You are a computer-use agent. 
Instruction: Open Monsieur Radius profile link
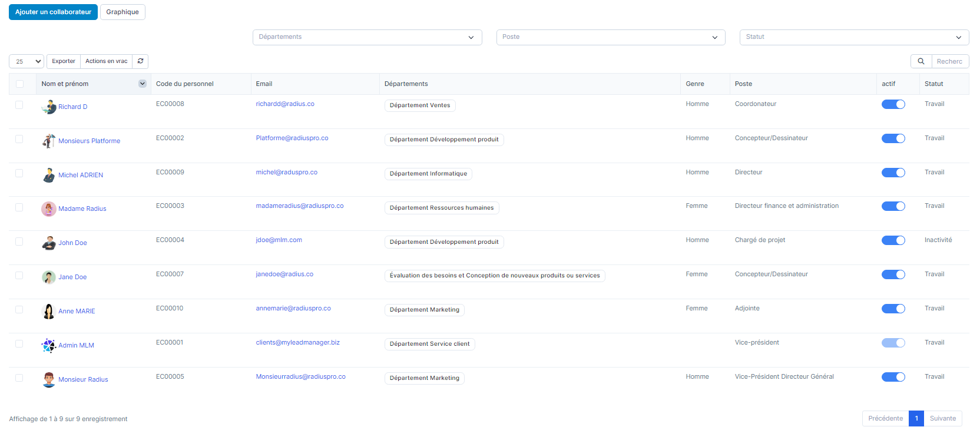[x=83, y=380]
